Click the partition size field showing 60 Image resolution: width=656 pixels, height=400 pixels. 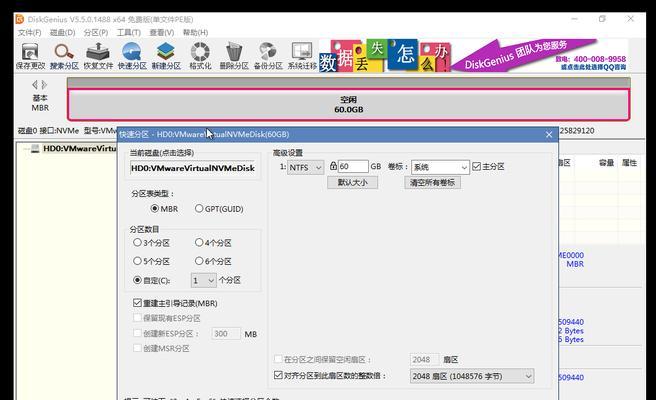pyautogui.click(x=353, y=167)
